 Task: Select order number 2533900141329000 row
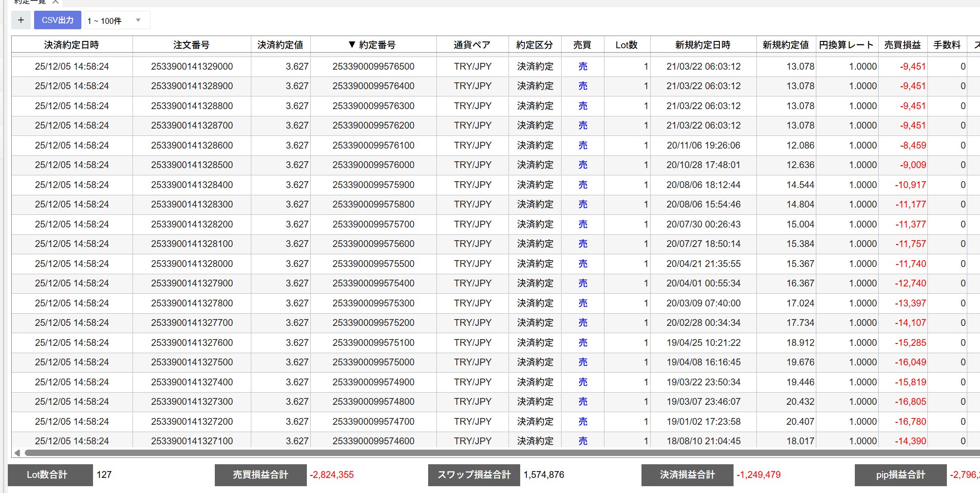tap(191, 67)
